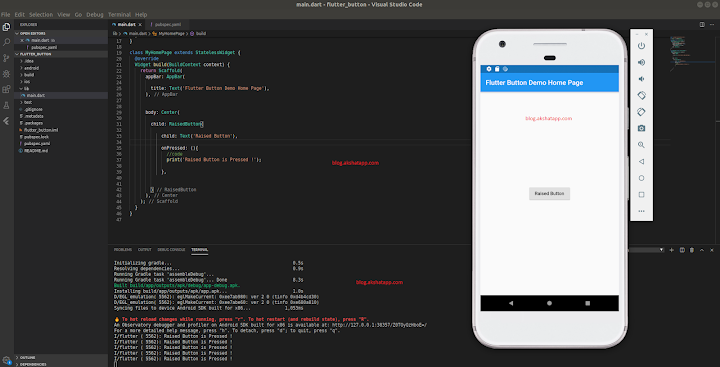Add a new terminal with plus icon
The width and height of the screenshot is (720, 367).
671,250
